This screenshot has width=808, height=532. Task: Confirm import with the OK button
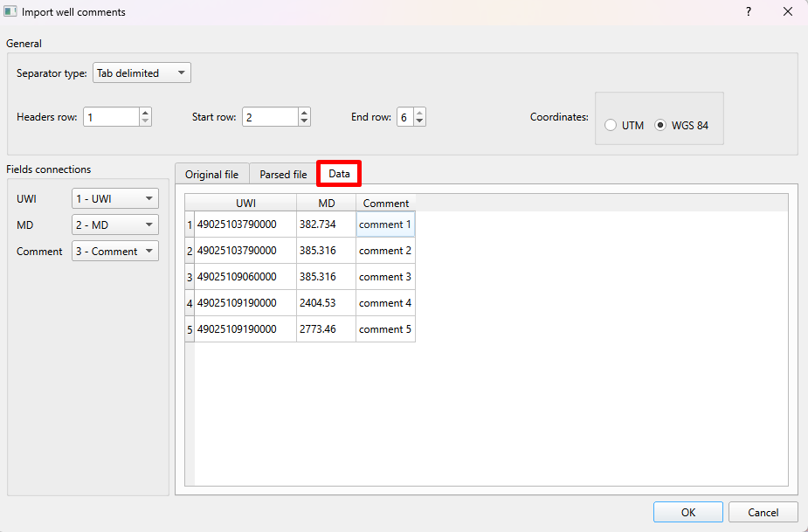(687, 512)
